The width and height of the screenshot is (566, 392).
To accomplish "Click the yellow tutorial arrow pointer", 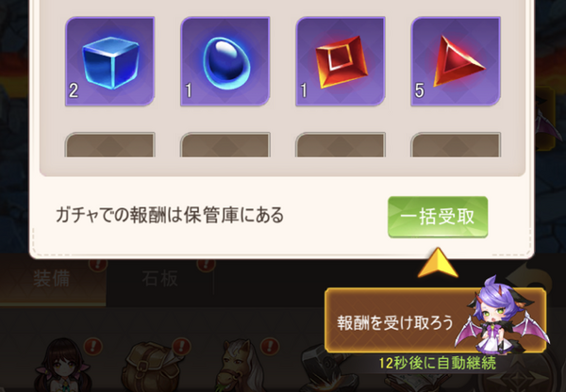I will 438,263.
